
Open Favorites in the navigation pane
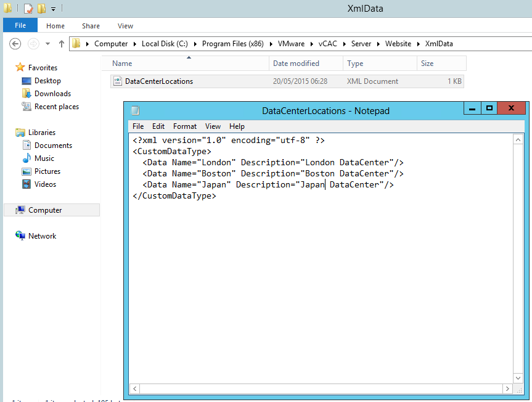pos(43,67)
